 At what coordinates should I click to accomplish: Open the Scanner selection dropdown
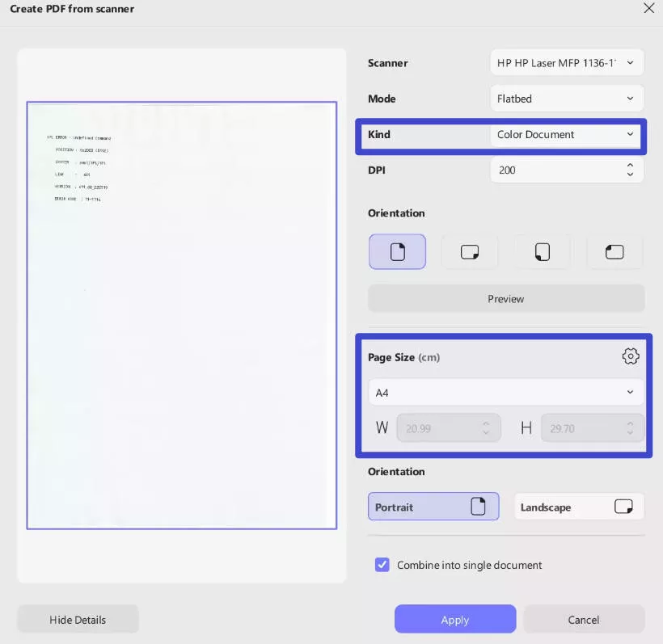point(566,62)
